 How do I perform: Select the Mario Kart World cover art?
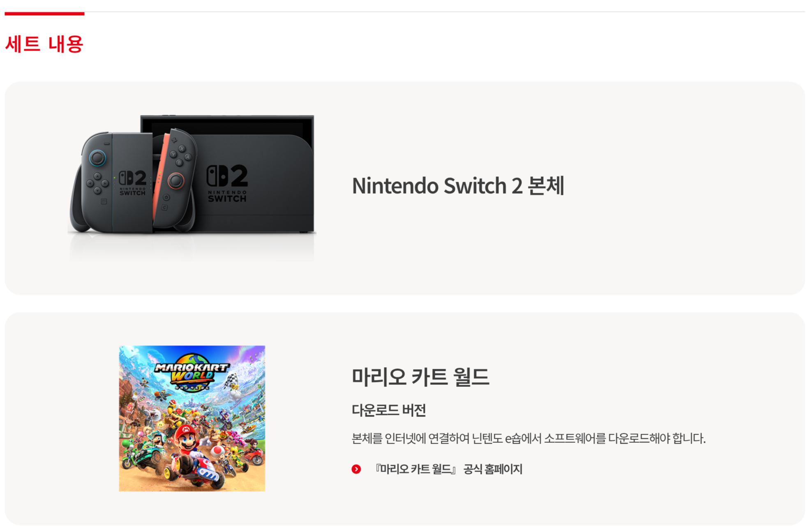tap(192, 418)
